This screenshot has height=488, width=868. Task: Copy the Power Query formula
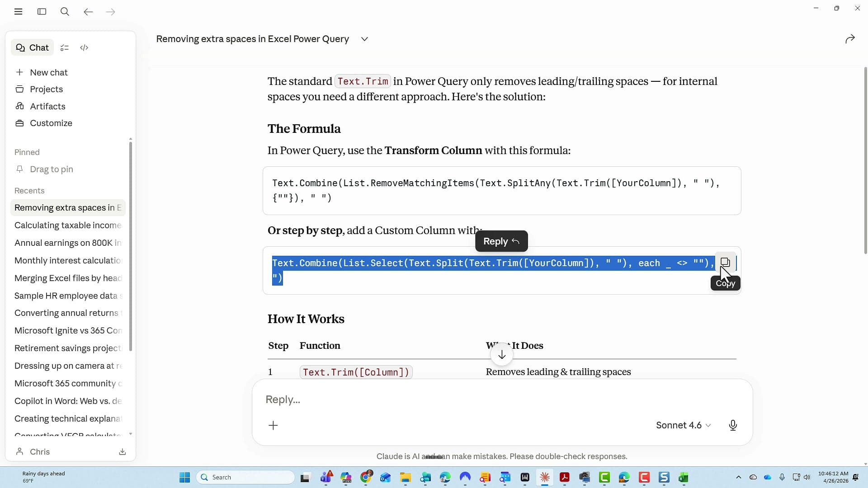tap(726, 263)
